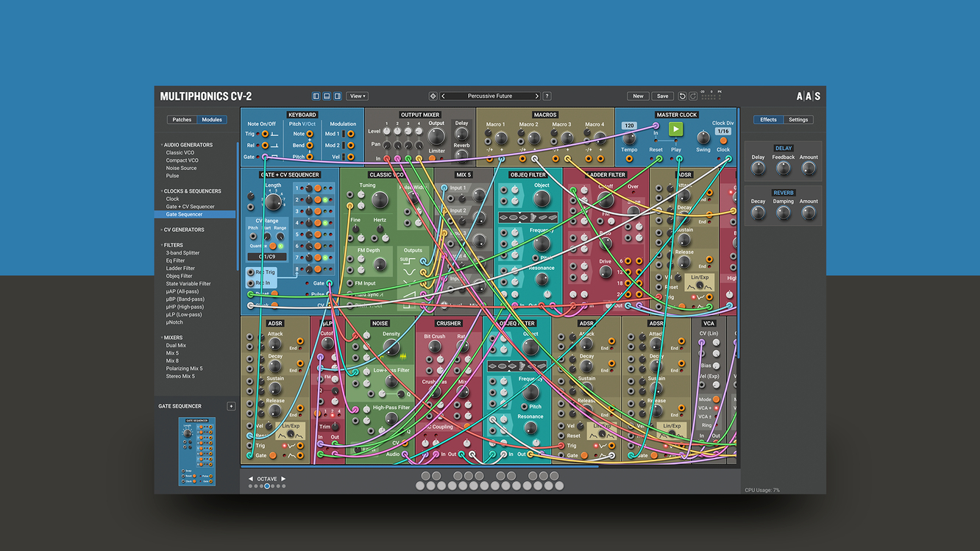Select Compact VCO in module list

pos(182,160)
